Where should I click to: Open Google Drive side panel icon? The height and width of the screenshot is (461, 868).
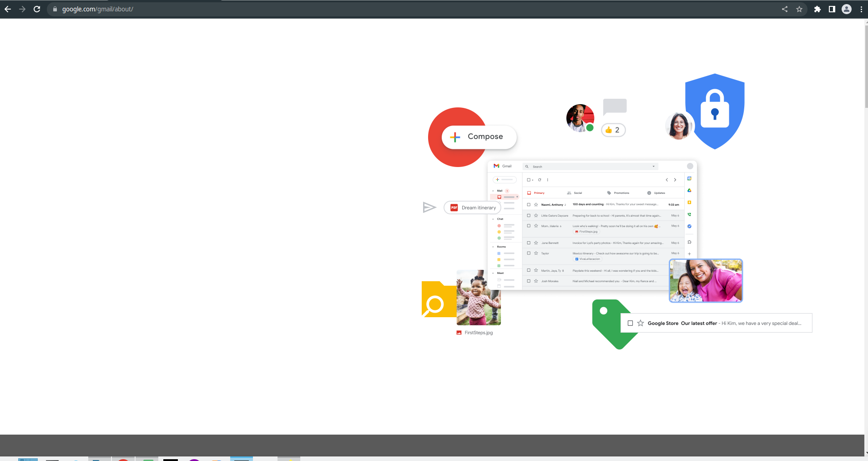coord(689,190)
